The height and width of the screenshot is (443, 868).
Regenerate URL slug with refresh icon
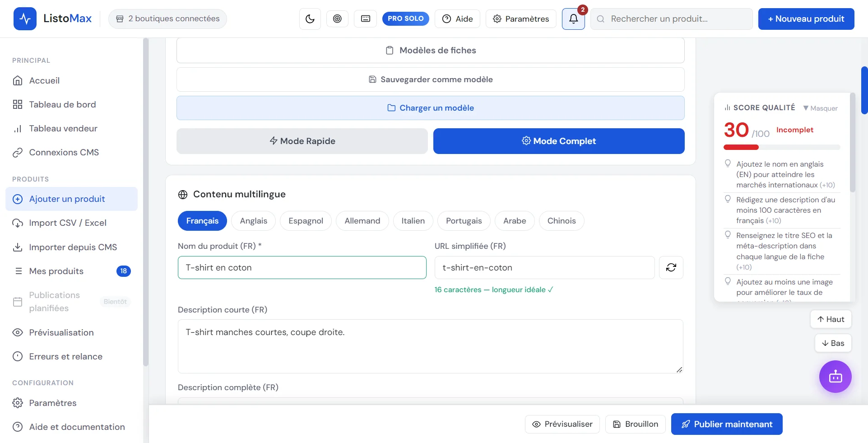tap(671, 267)
